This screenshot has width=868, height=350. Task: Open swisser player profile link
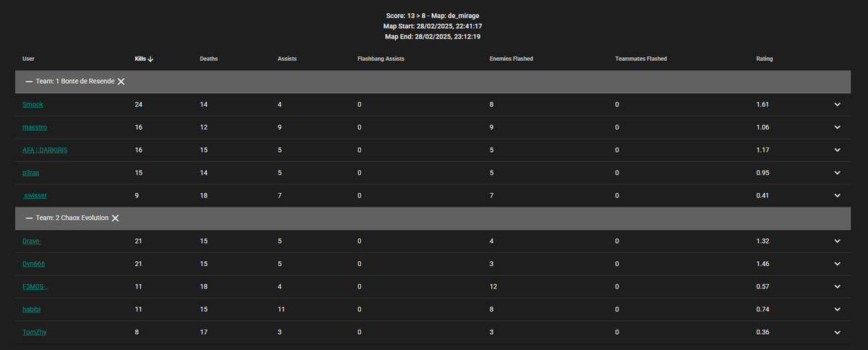click(35, 195)
